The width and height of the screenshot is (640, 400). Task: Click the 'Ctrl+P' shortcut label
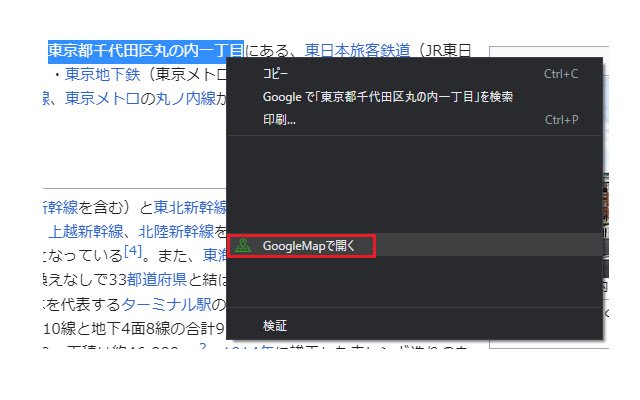(x=561, y=120)
